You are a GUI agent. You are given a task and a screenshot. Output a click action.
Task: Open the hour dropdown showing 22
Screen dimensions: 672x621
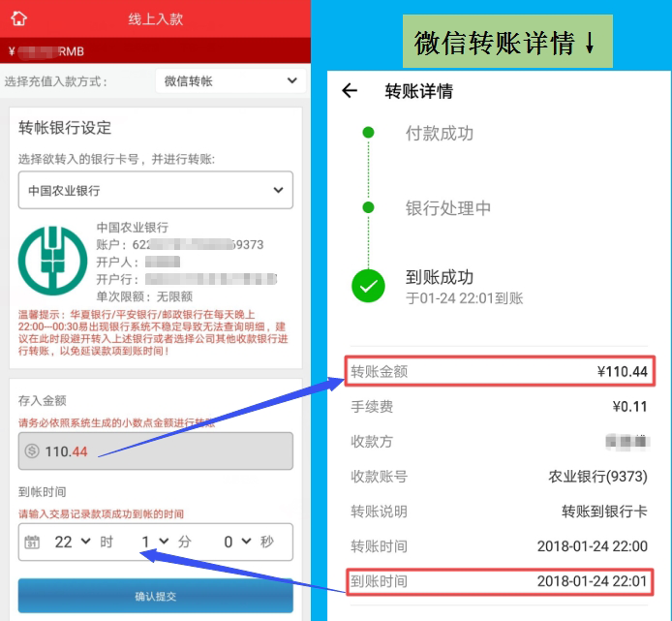pyautogui.click(x=71, y=542)
